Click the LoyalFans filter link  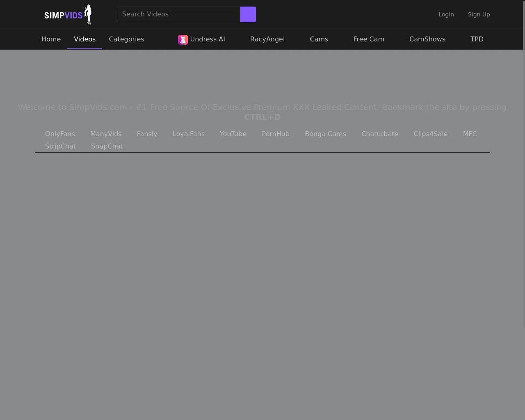click(188, 134)
